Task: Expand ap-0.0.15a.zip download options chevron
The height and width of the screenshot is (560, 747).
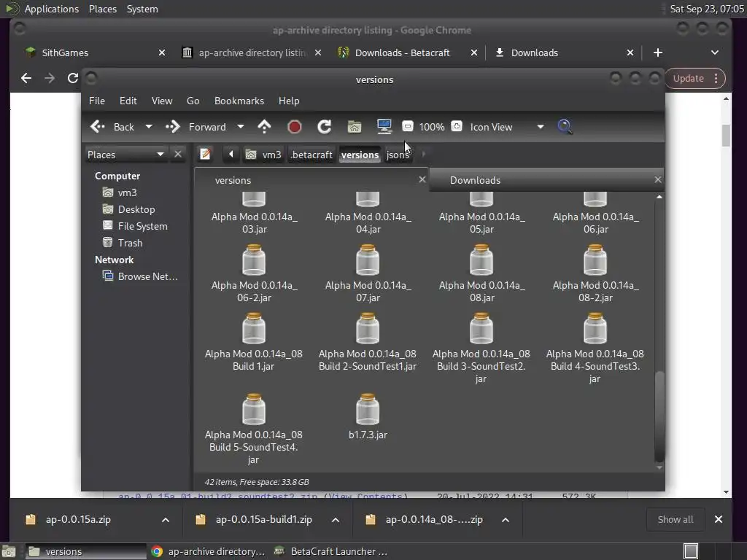Action: click(166, 520)
